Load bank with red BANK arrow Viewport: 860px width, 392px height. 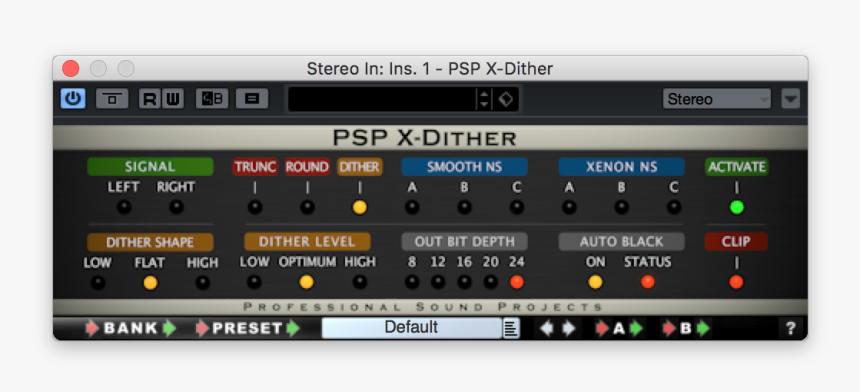pos(92,328)
